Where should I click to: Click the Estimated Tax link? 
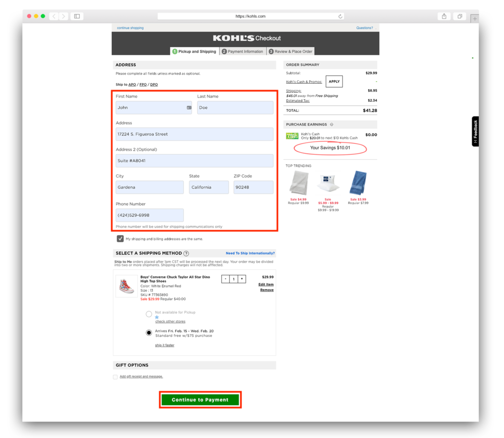298,101
